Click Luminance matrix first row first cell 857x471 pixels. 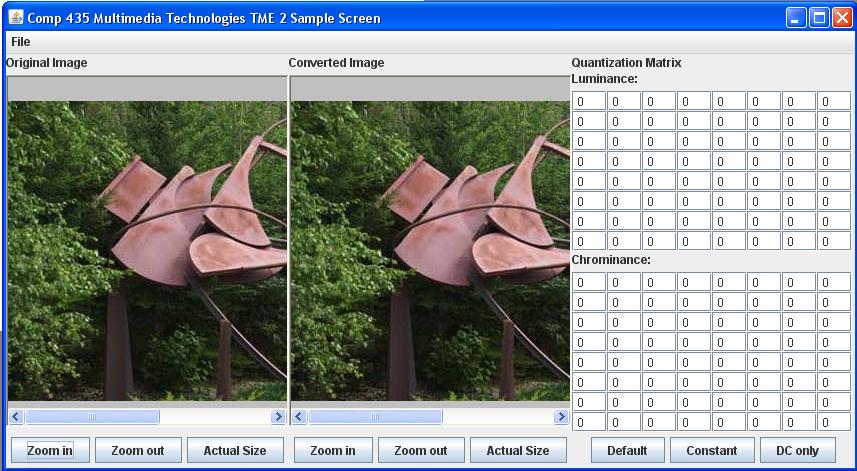[x=589, y=101]
